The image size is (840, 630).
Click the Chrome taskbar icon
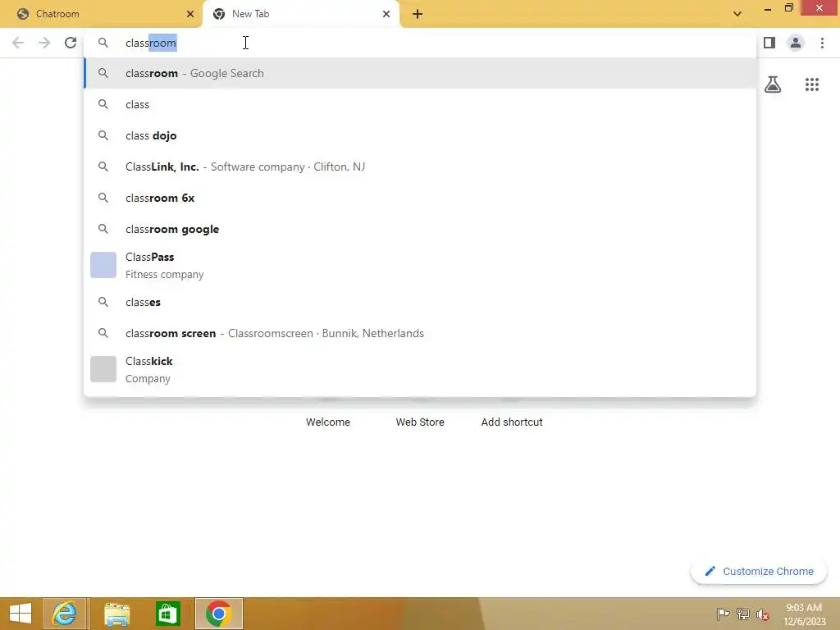219,614
